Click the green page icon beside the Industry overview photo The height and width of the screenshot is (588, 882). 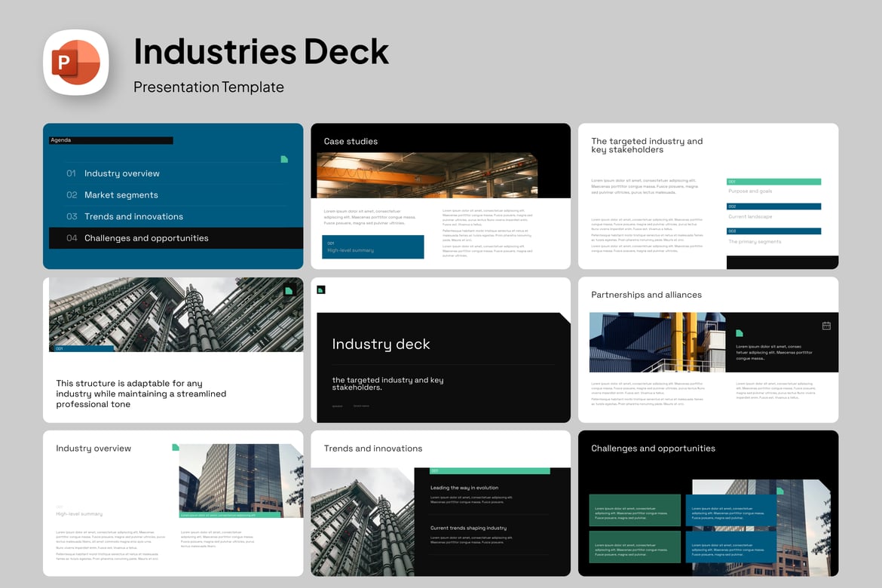(x=176, y=447)
